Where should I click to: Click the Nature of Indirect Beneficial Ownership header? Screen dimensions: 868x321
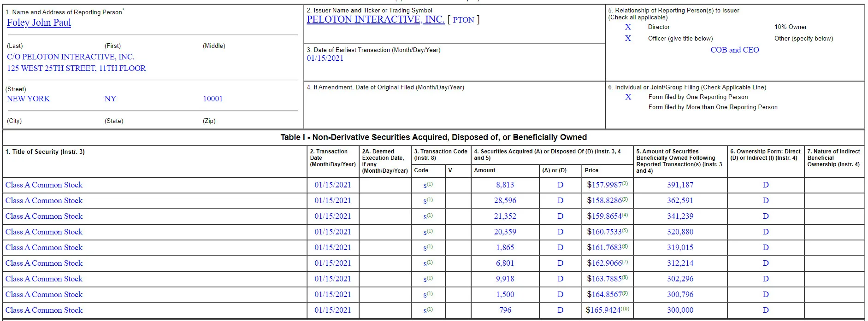tap(833, 158)
